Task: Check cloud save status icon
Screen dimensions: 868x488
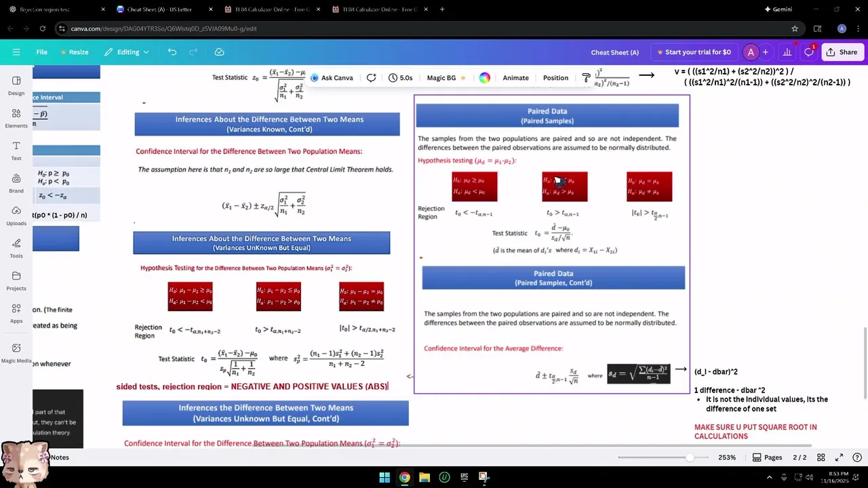Action: 219,52
